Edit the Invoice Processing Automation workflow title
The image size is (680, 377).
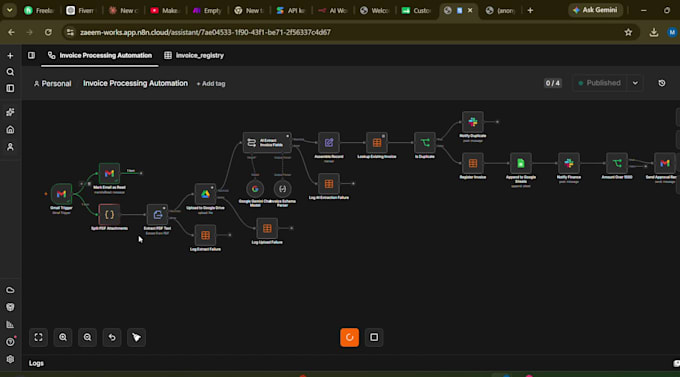click(135, 83)
